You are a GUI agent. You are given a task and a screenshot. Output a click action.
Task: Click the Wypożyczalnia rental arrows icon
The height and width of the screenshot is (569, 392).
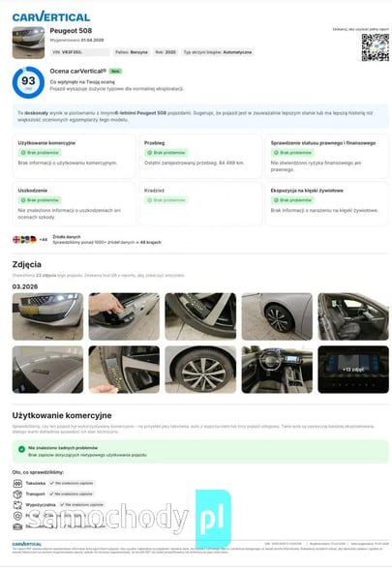click(17, 505)
